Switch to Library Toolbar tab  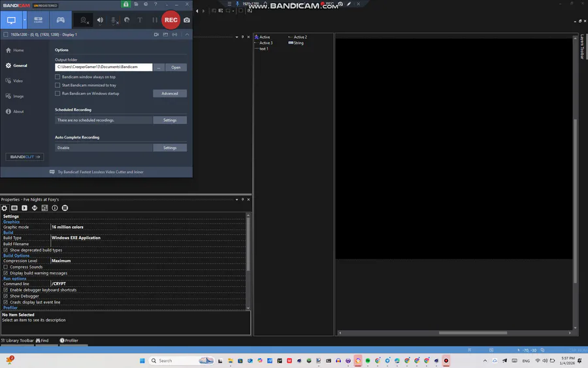17,341
